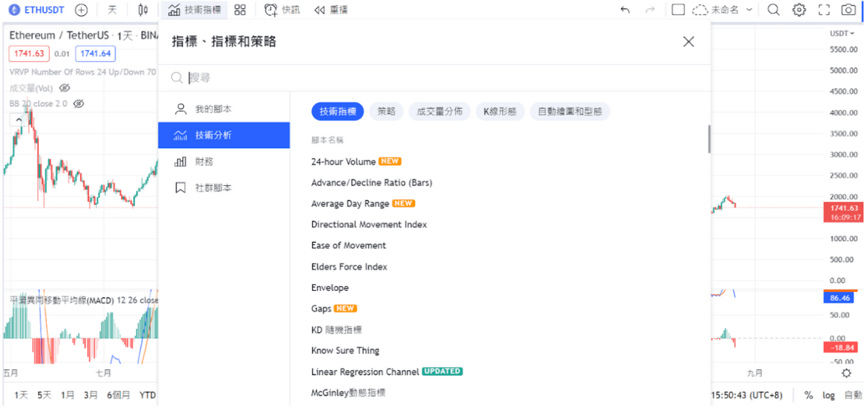Screen dimensions: 868x408
Task: Switch to the 成交量分佈 tab
Action: pyautogui.click(x=439, y=112)
